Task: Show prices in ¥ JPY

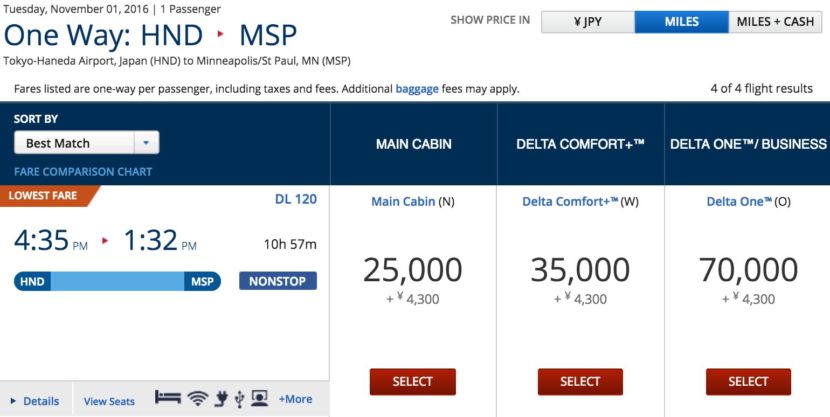Action: tap(587, 22)
